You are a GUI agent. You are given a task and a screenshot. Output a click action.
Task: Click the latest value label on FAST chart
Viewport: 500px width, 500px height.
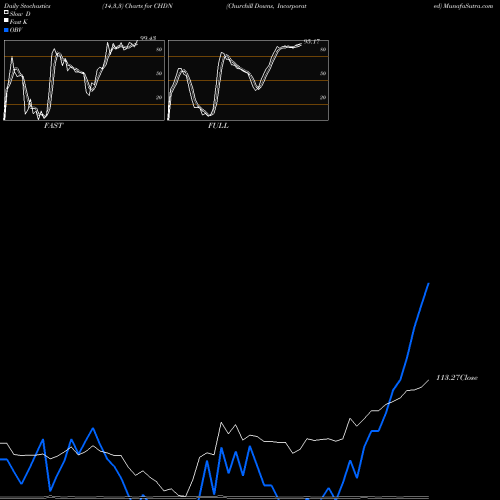click(x=148, y=38)
